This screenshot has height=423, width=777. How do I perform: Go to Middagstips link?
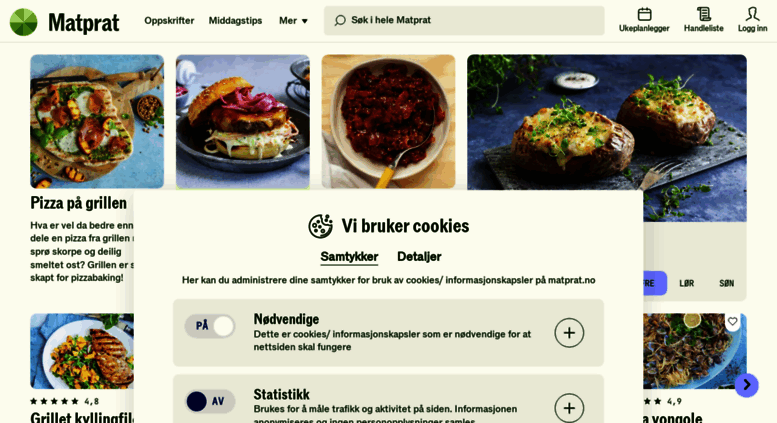pyautogui.click(x=235, y=21)
